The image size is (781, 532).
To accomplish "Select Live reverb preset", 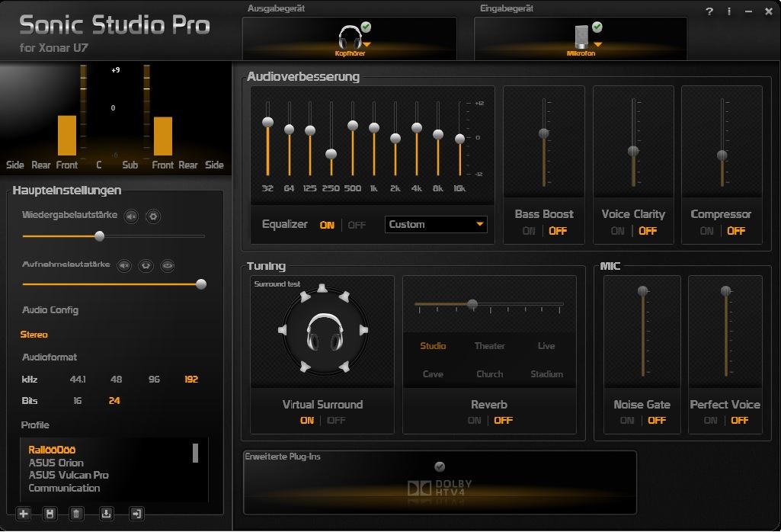I will (x=546, y=346).
